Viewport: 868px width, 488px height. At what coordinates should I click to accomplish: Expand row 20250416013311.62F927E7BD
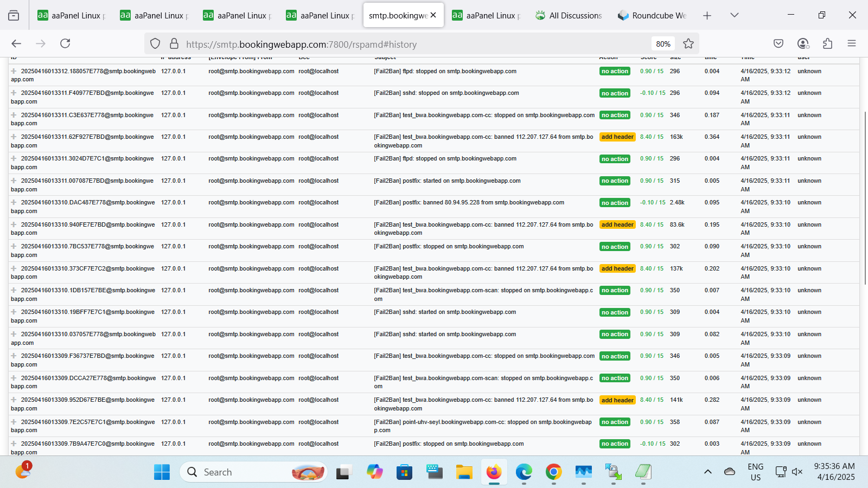[x=14, y=137]
